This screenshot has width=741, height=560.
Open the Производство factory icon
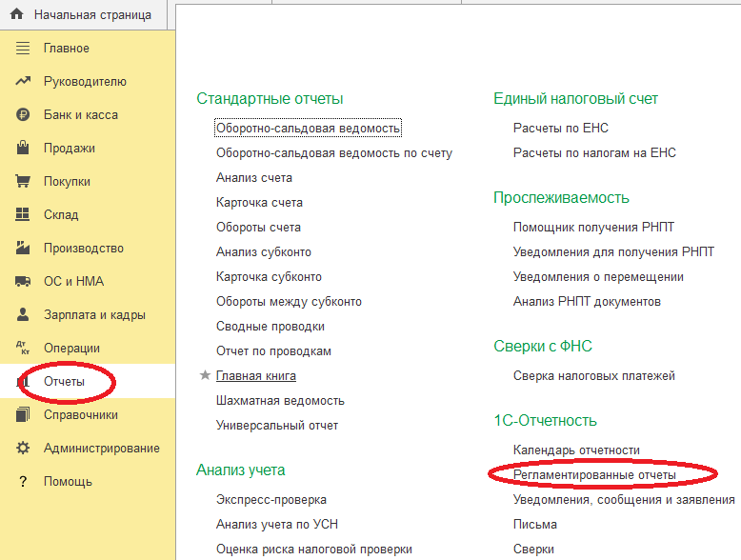click(23, 248)
